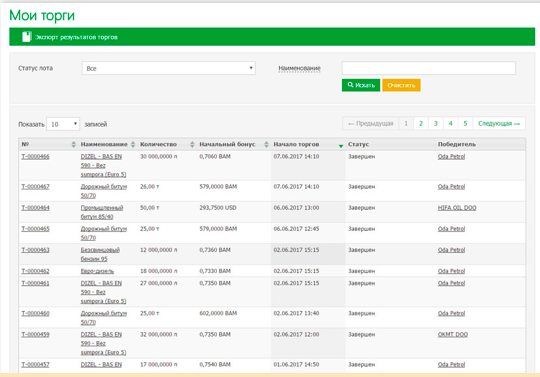Select pagination page 4
This screenshot has width=540, height=377.
(450, 123)
